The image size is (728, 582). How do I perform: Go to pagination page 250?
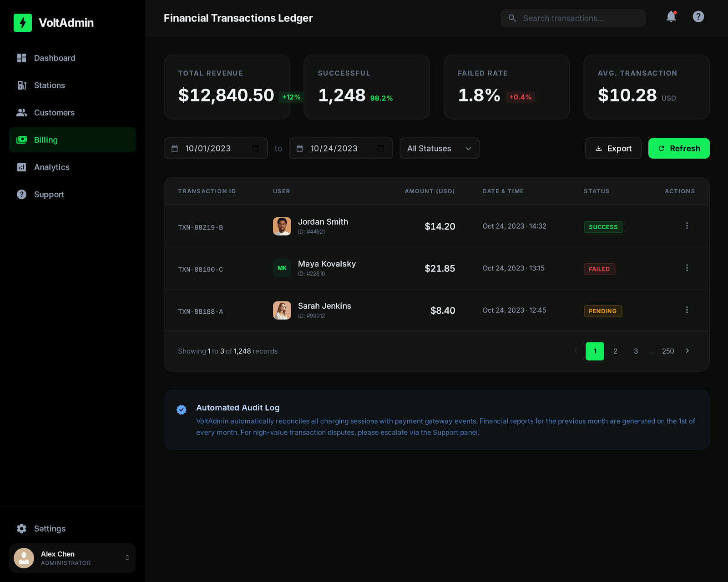pos(668,351)
